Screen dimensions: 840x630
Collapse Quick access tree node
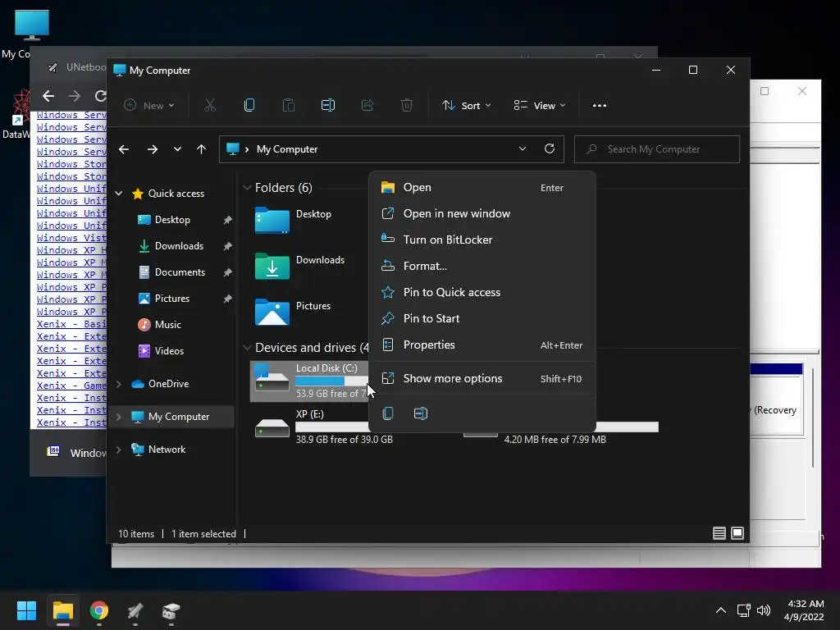(119, 194)
